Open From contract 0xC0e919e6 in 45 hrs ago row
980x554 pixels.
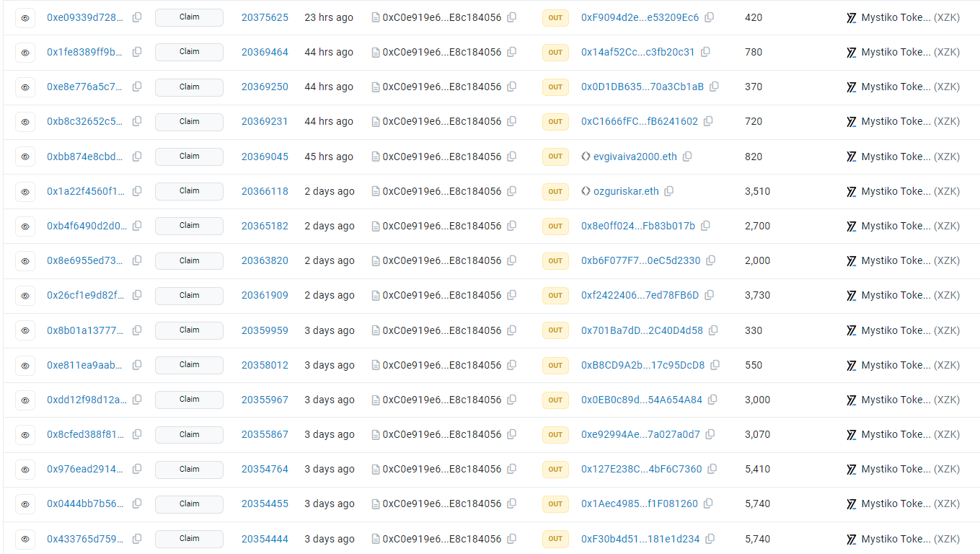click(442, 157)
